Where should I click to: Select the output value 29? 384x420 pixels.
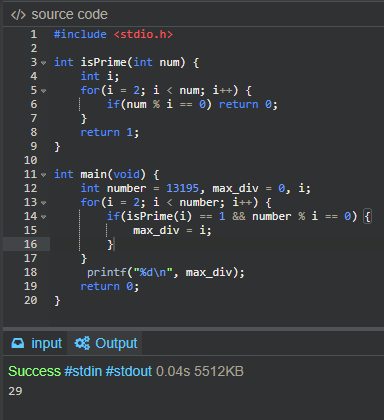(x=15, y=391)
